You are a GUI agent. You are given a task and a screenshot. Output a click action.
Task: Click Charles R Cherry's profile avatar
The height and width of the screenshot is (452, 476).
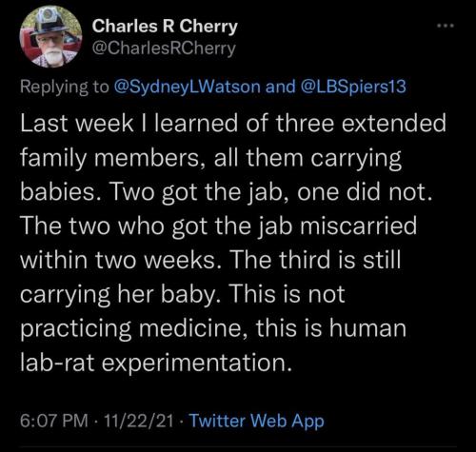click(50, 37)
